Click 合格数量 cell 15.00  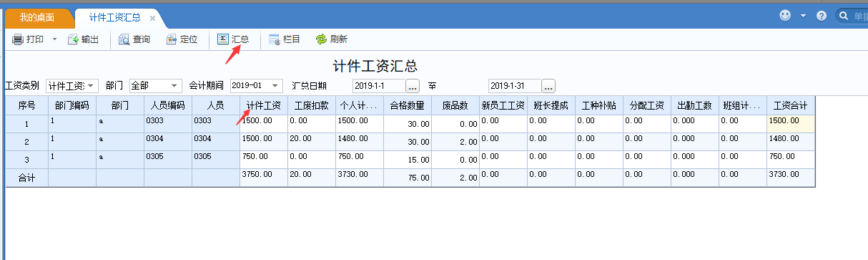tap(408, 159)
